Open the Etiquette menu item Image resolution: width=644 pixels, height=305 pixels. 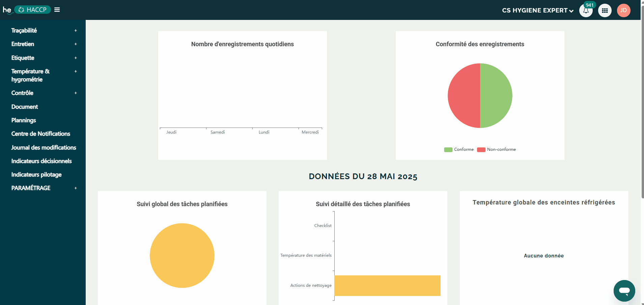(23, 58)
